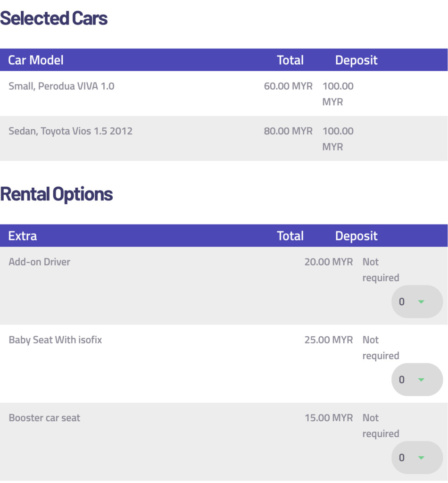
Task: Click the Add-on Driver label
Action: [x=40, y=262]
